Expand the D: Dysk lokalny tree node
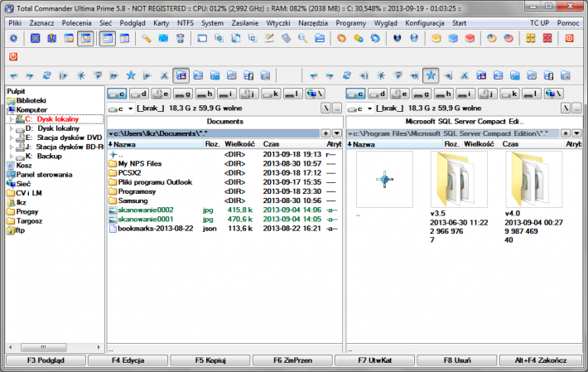 coord(12,128)
